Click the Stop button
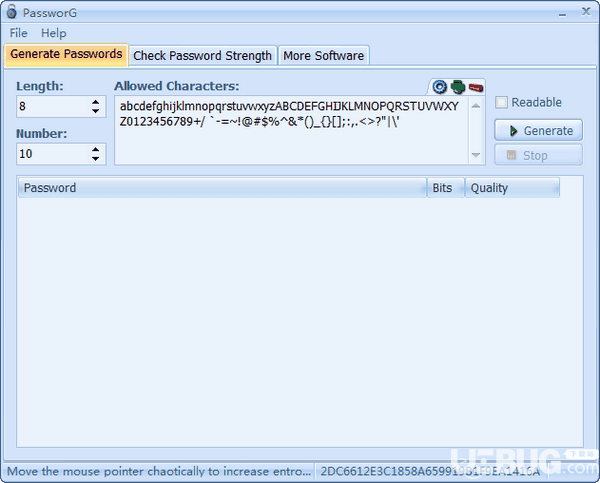This screenshot has height=483, width=600. click(x=538, y=155)
